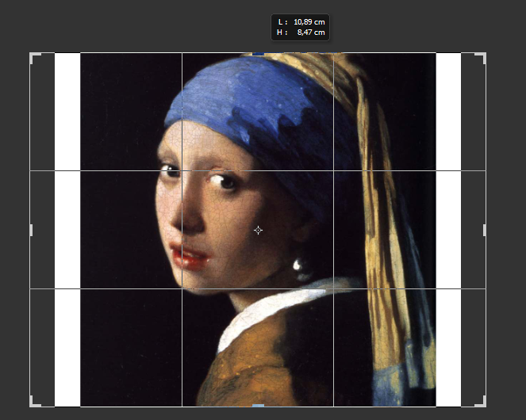The width and height of the screenshot is (526, 420).
Task: Click the L/H dimensions tooltip
Action: (x=300, y=26)
